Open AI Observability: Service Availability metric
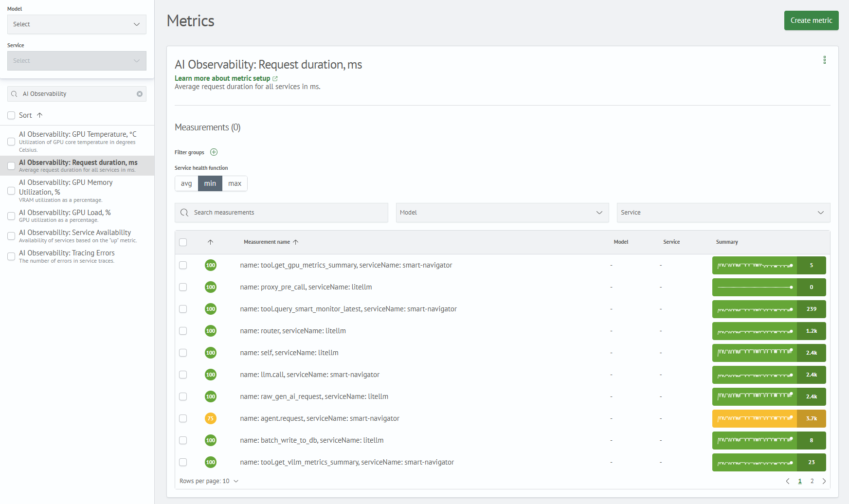Image resolution: width=849 pixels, height=504 pixels. pyautogui.click(x=75, y=233)
